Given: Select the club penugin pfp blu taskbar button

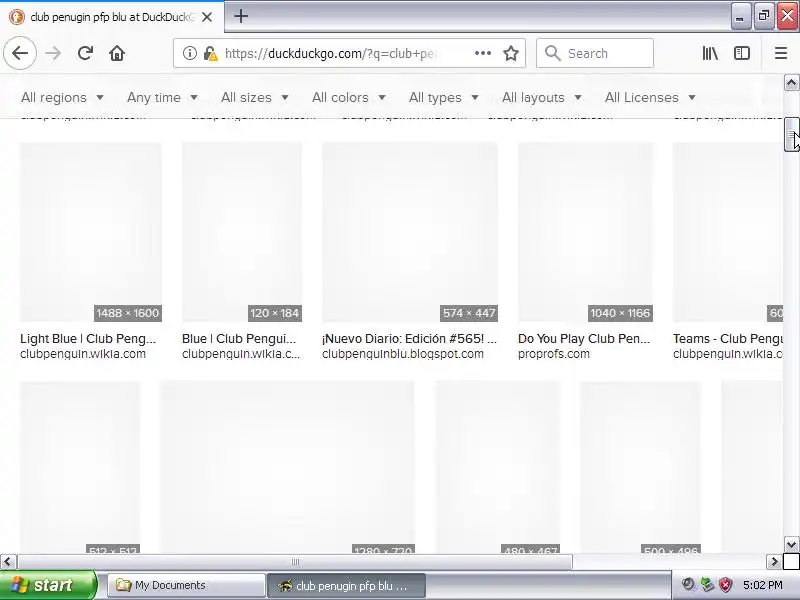Looking at the screenshot, I should [347, 585].
